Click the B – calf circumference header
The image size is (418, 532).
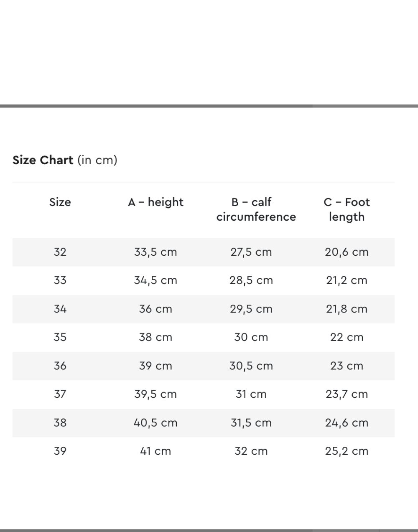pyautogui.click(x=256, y=209)
